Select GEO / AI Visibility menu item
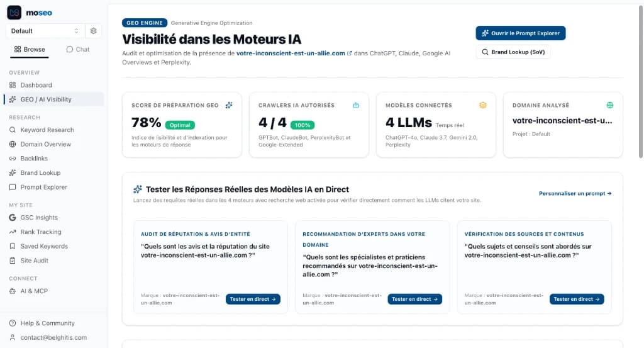Image resolution: width=644 pixels, height=348 pixels. pyautogui.click(x=53, y=99)
